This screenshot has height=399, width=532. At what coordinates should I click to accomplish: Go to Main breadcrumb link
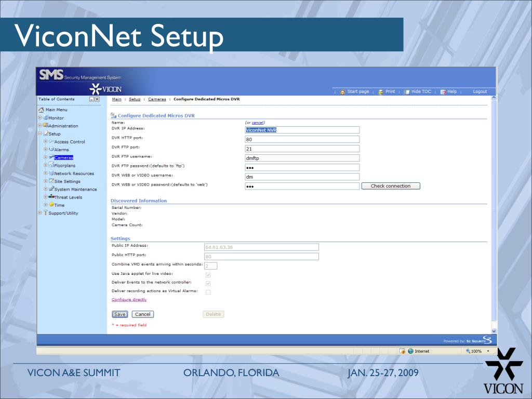click(117, 99)
